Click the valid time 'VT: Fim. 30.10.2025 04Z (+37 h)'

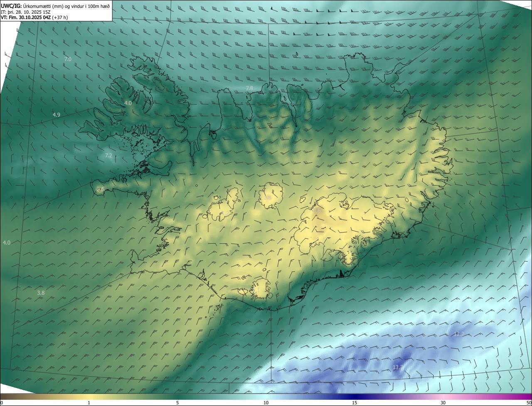[x=34, y=17]
